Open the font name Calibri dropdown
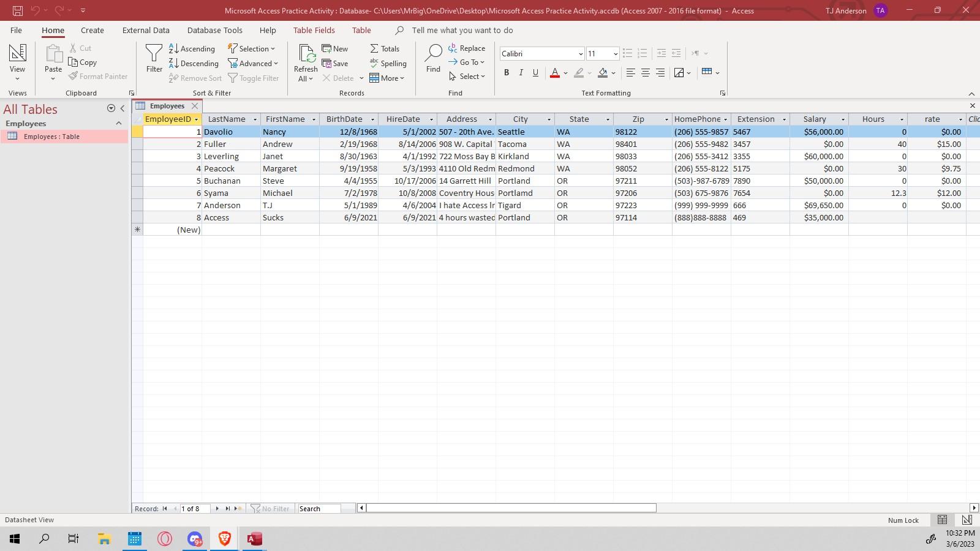Viewport: 980px width, 551px height. tap(581, 54)
